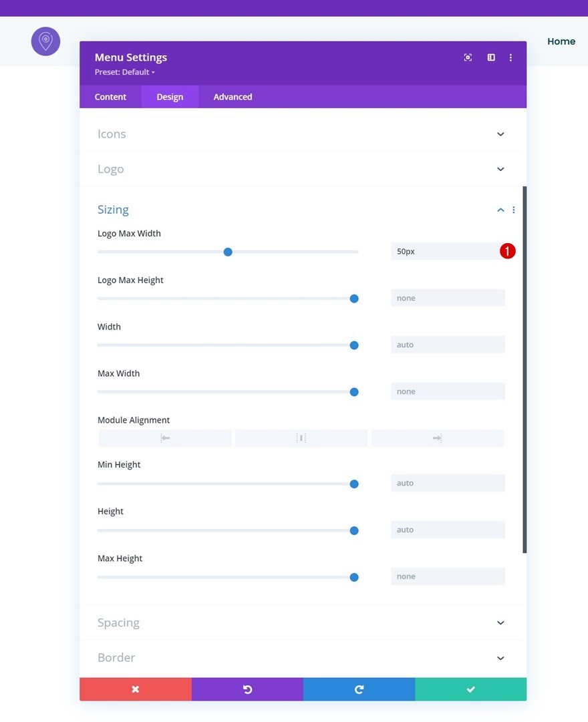The width and height of the screenshot is (588, 722).
Task: Click the Home menu link
Action: pos(561,41)
